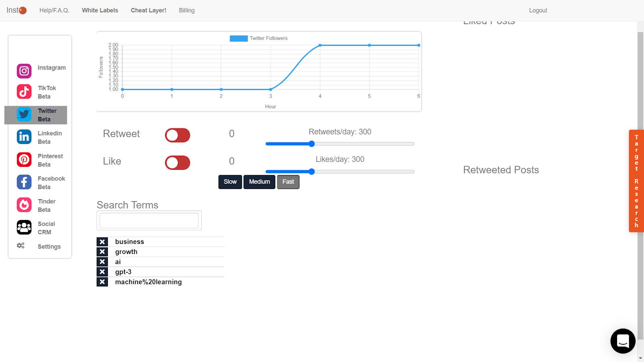Click the Retweets/day slider handle
The image size is (644, 362).
point(312,144)
